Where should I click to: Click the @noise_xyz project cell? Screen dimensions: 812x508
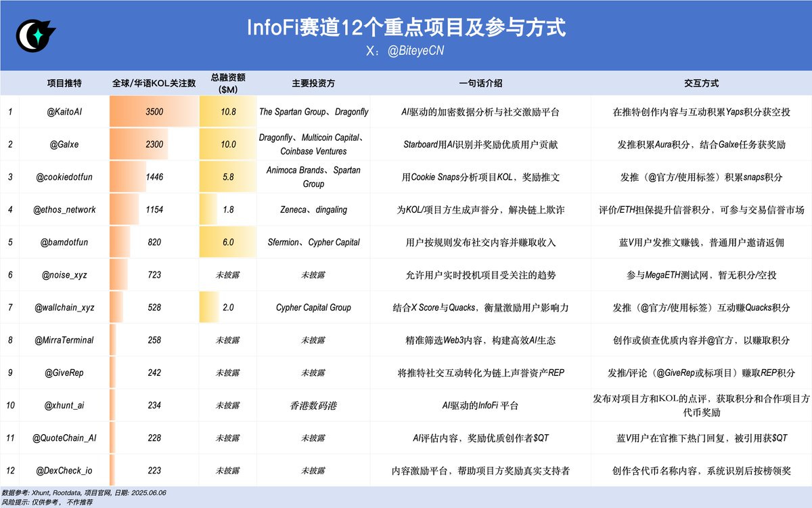pos(64,274)
